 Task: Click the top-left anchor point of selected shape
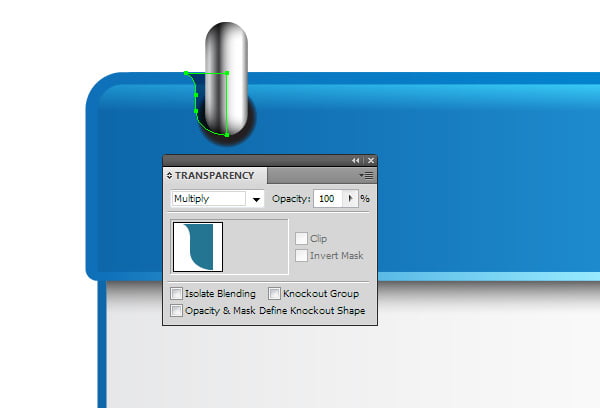point(186,73)
